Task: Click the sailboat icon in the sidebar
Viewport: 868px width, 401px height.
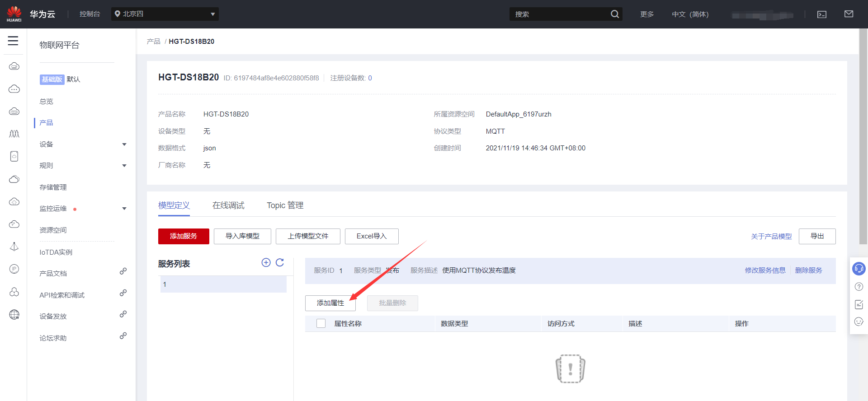Action: [x=14, y=247]
